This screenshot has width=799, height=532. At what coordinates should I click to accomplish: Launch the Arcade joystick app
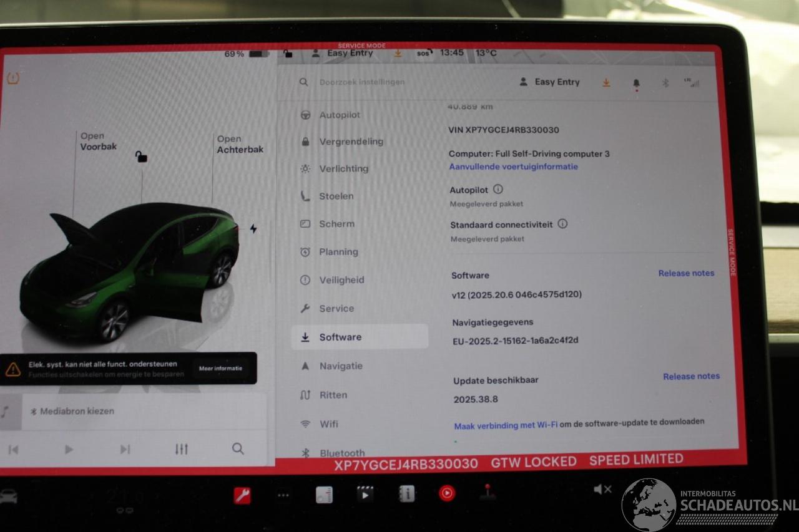(488, 493)
